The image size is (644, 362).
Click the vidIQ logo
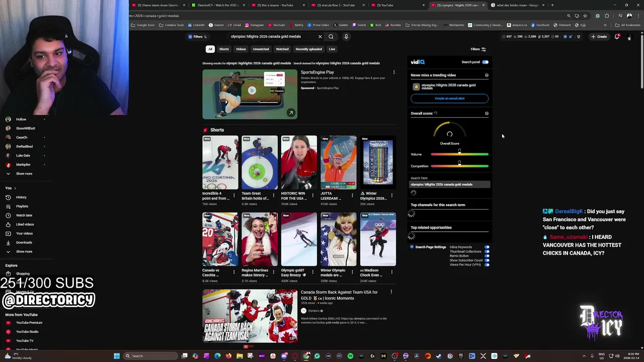pos(418,62)
